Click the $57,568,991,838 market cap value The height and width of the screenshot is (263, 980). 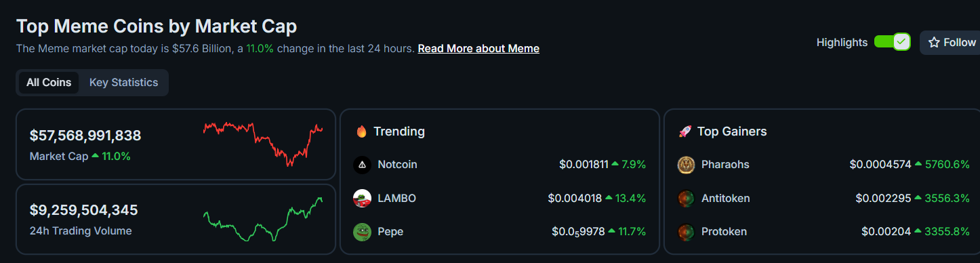[x=85, y=136]
